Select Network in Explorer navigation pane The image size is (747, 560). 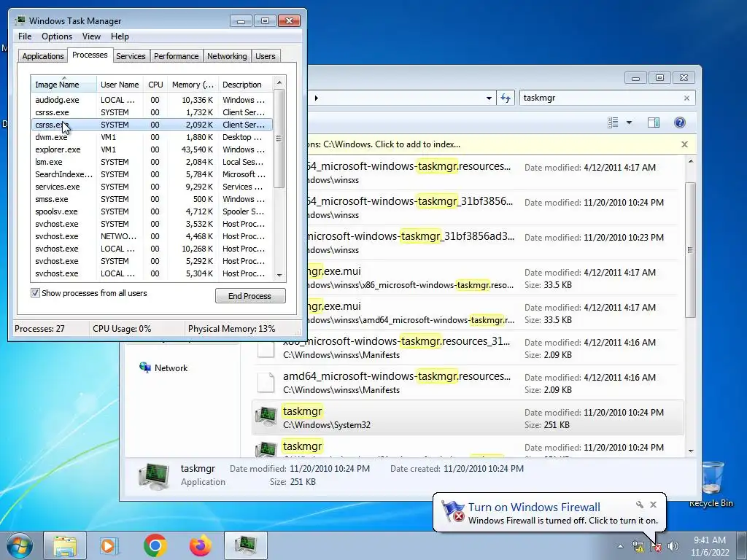point(163,367)
